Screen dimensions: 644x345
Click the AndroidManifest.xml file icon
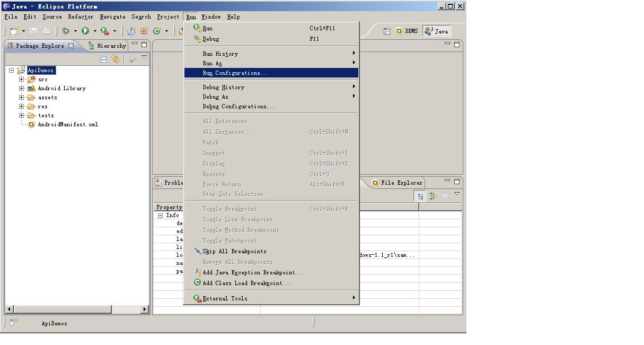31,124
